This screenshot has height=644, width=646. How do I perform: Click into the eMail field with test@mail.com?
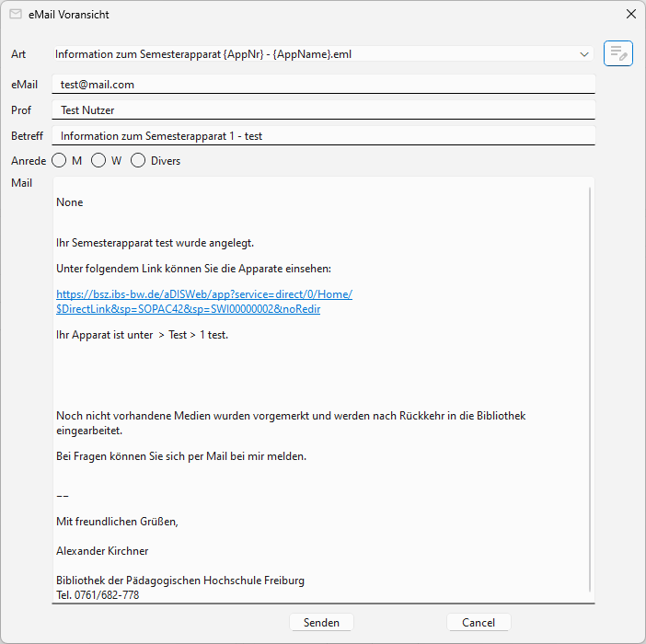(x=322, y=84)
